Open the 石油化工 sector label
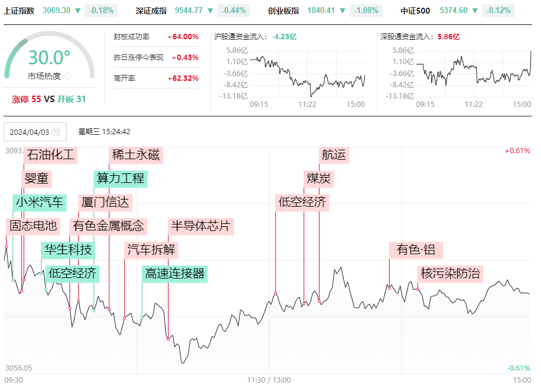541x392 pixels. click(50, 155)
